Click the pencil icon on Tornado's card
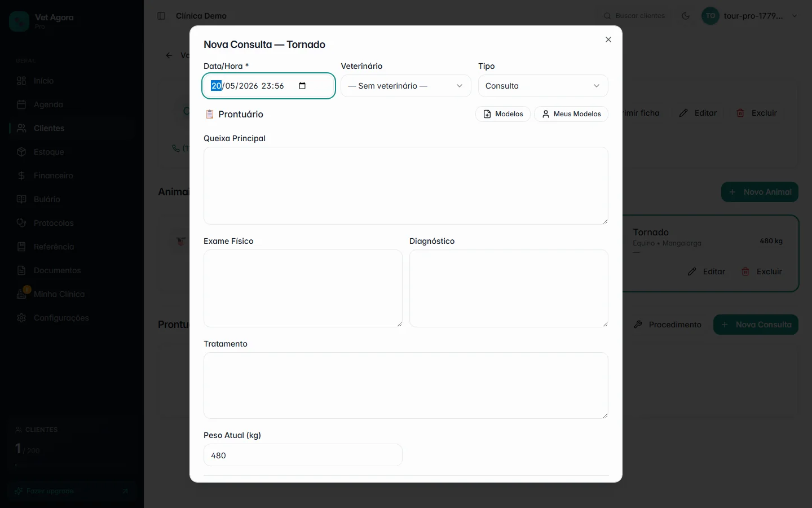Viewport: 812px width, 508px height. click(692, 271)
